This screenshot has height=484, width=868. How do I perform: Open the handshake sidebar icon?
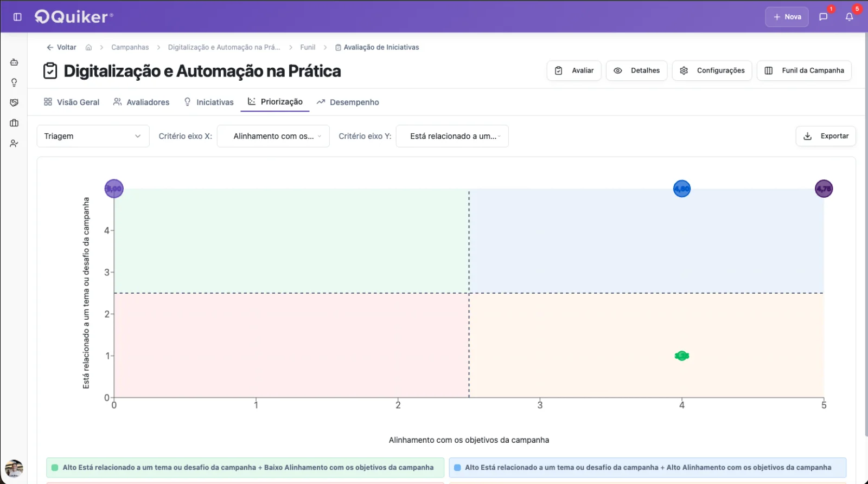pos(14,102)
